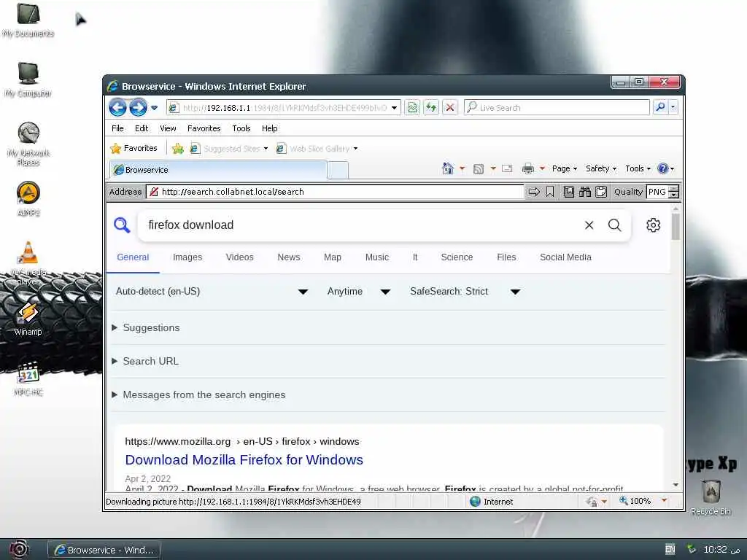Image resolution: width=747 pixels, height=560 pixels.
Task: Select the General category tab
Action: pos(133,257)
